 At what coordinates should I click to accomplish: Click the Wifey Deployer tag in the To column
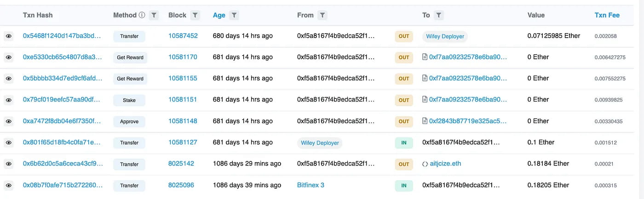[445, 36]
